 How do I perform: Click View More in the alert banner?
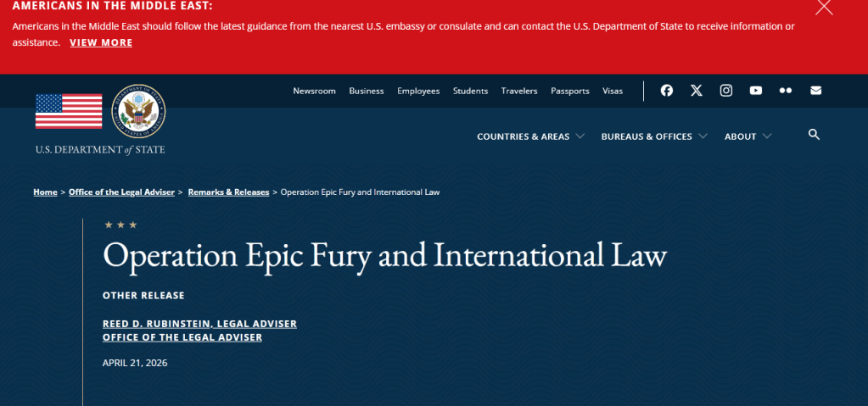(101, 42)
